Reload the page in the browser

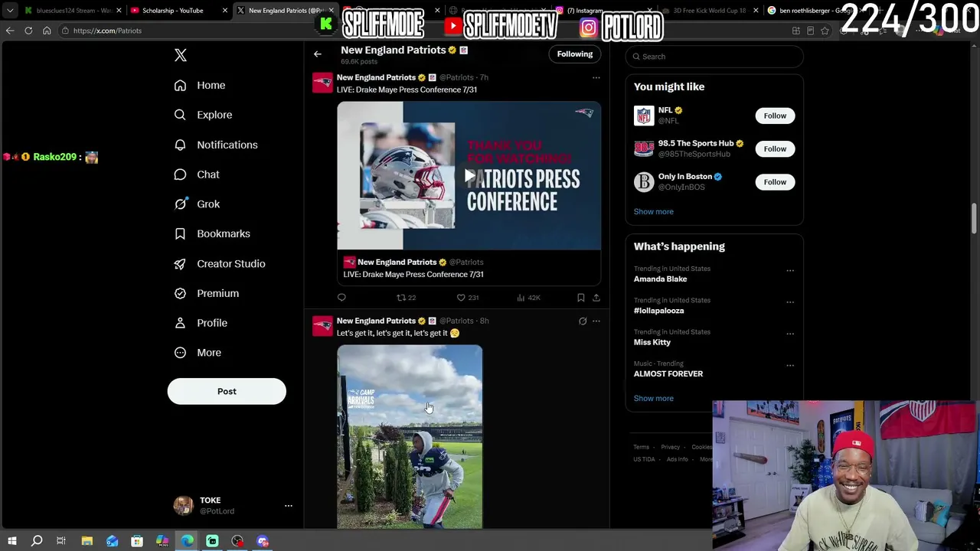tap(28, 31)
